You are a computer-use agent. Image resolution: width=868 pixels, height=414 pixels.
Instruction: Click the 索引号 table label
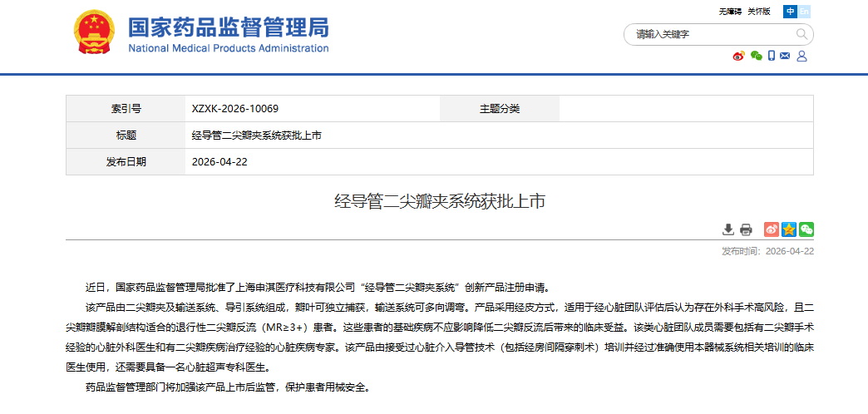tap(126, 109)
